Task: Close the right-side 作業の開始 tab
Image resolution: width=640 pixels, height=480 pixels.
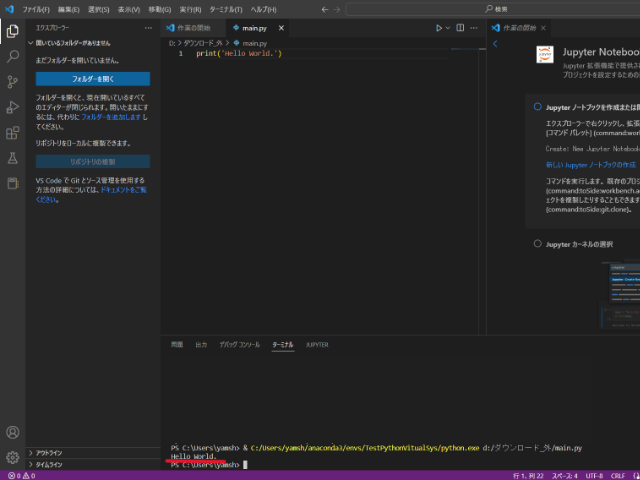Action: click(543, 28)
